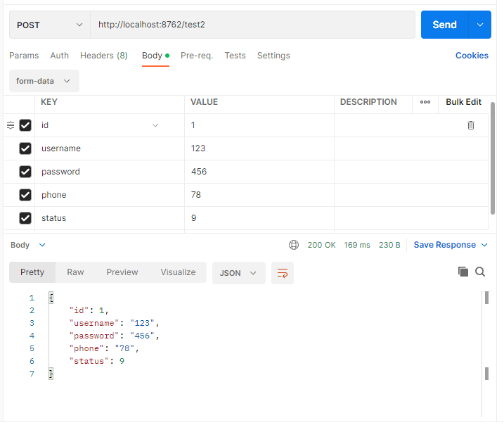Viewport: 504px width, 425px height.
Task: Select the Preview response view
Action: point(122,272)
